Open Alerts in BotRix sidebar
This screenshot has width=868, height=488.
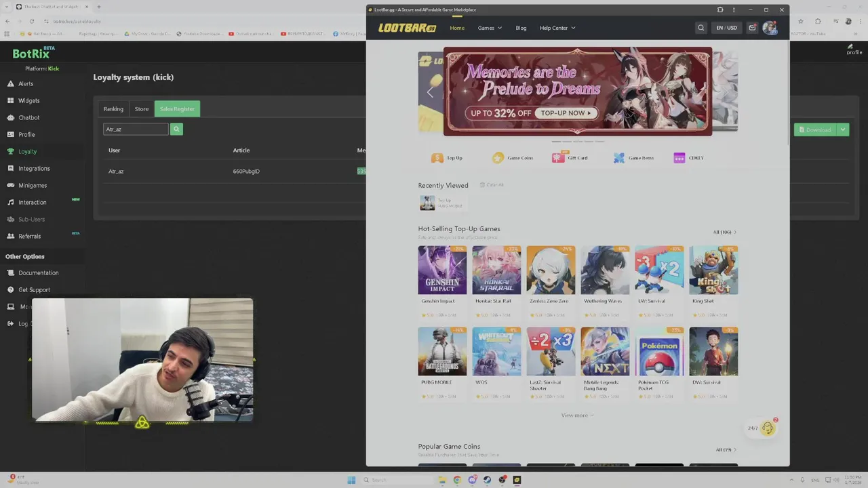pos(26,83)
